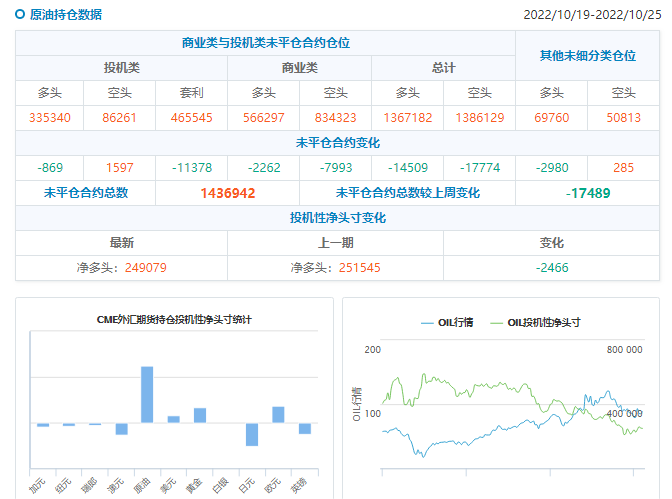The height and width of the screenshot is (499, 672).
Task: Select the 欧元 bar in bar chart
Action: 278,414
